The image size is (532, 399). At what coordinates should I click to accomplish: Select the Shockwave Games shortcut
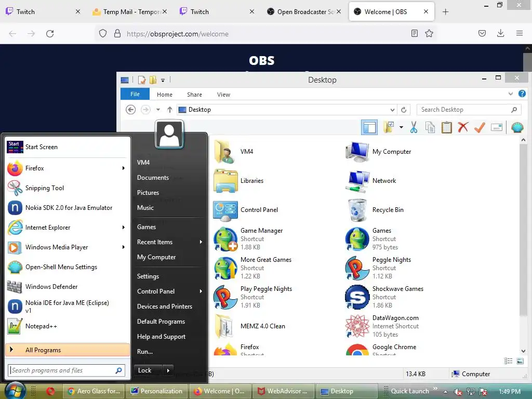tap(385, 297)
